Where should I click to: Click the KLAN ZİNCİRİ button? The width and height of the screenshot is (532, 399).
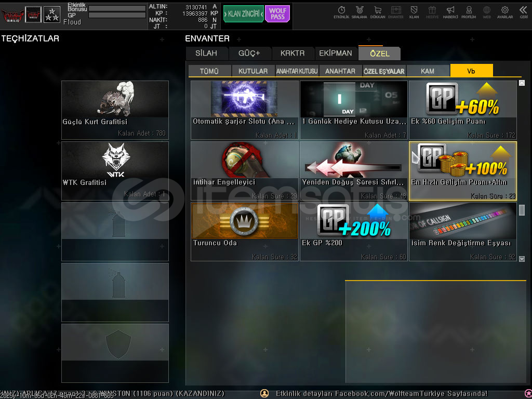[244, 14]
